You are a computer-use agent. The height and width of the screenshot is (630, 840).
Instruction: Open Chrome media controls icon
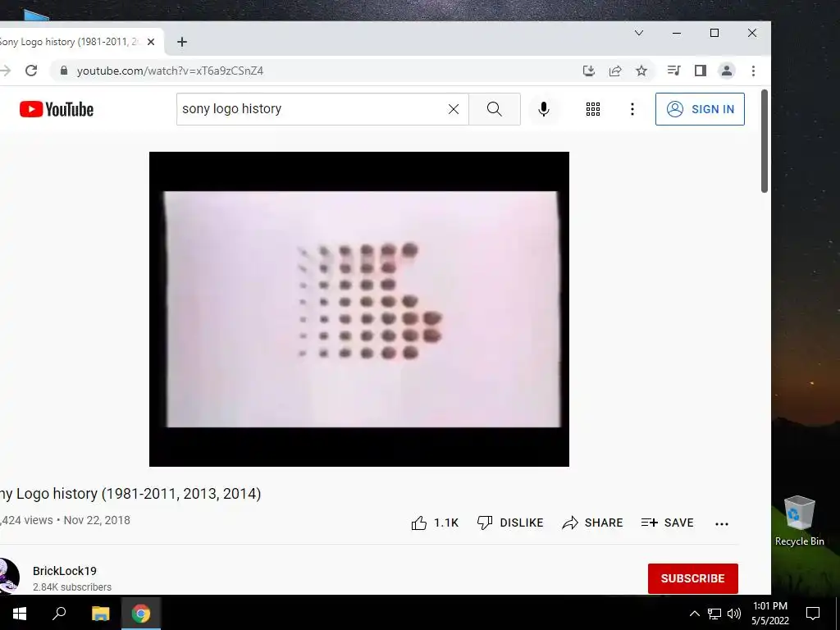point(674,71)
